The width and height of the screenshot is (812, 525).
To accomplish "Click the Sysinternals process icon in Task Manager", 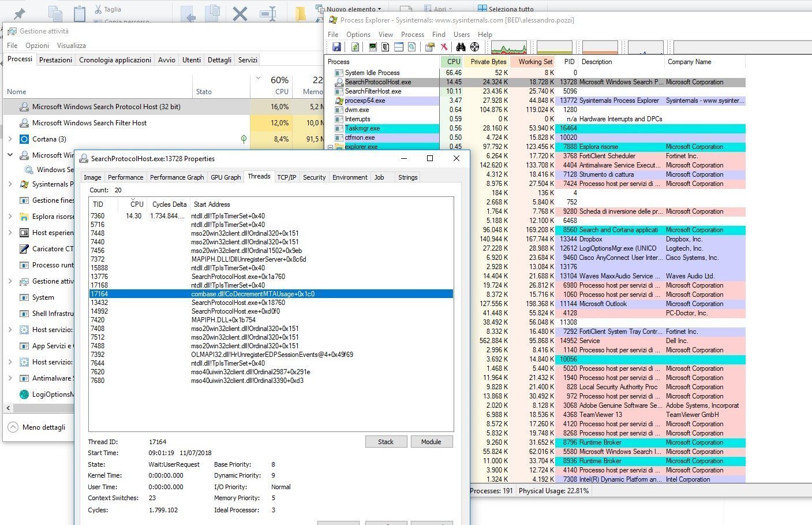I will [x=24, y=184].
